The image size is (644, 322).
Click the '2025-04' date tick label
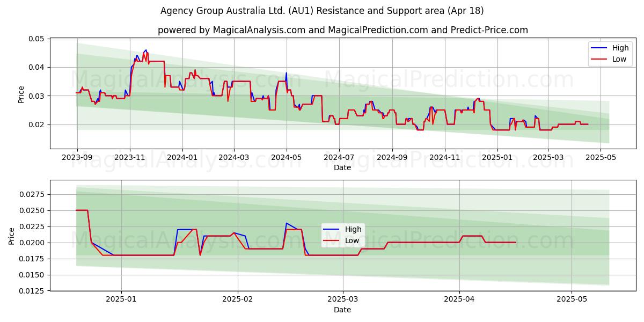click(459, 299)
